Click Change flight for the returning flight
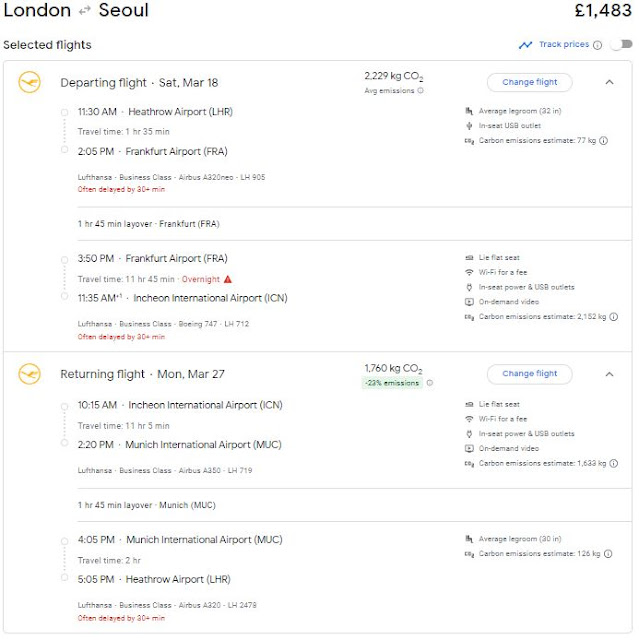 pyautogui.click(x=529, y=374)
